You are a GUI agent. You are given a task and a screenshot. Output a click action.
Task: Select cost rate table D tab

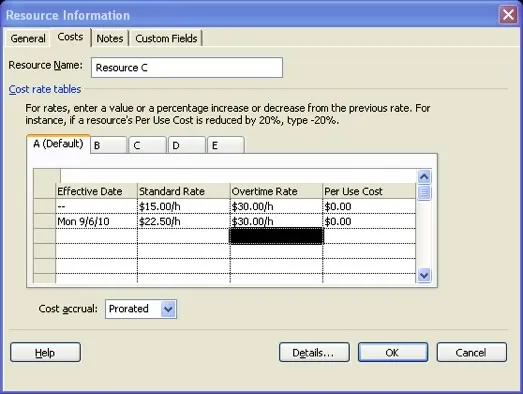coord(186,145)
